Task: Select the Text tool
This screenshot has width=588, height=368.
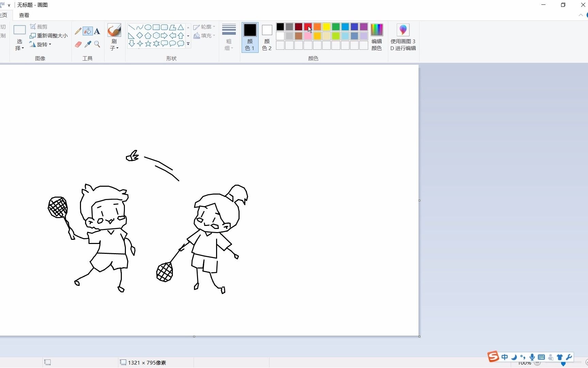Action: (97, 31)
